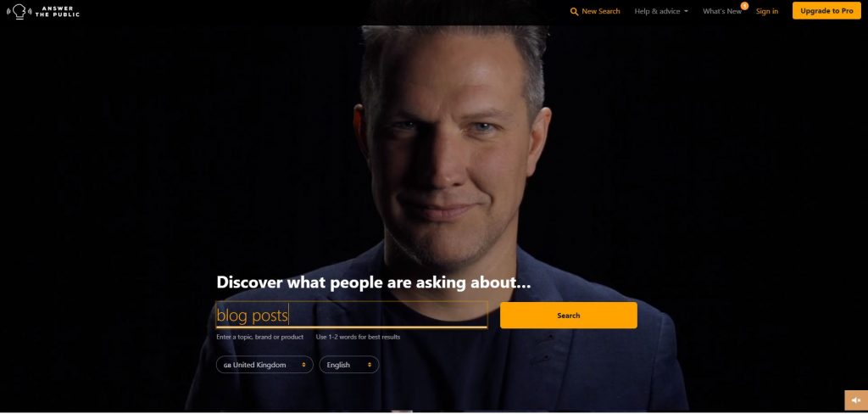Click the up-down arrows on the English selector
The image size is (868, 414).
[x=370, y=365]
